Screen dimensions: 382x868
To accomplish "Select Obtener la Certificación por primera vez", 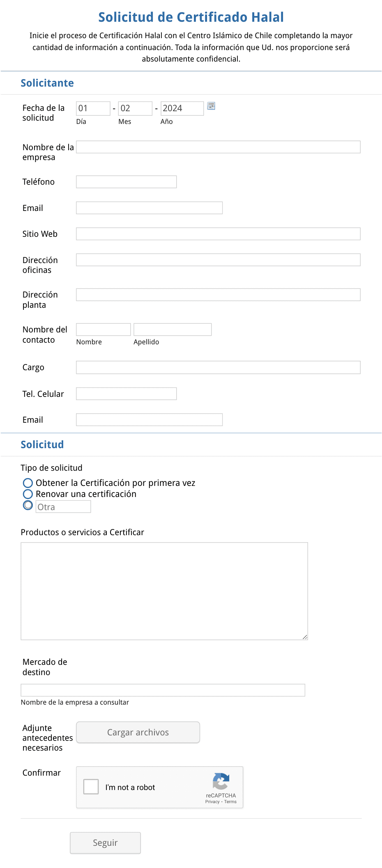I will coord(28,483).
